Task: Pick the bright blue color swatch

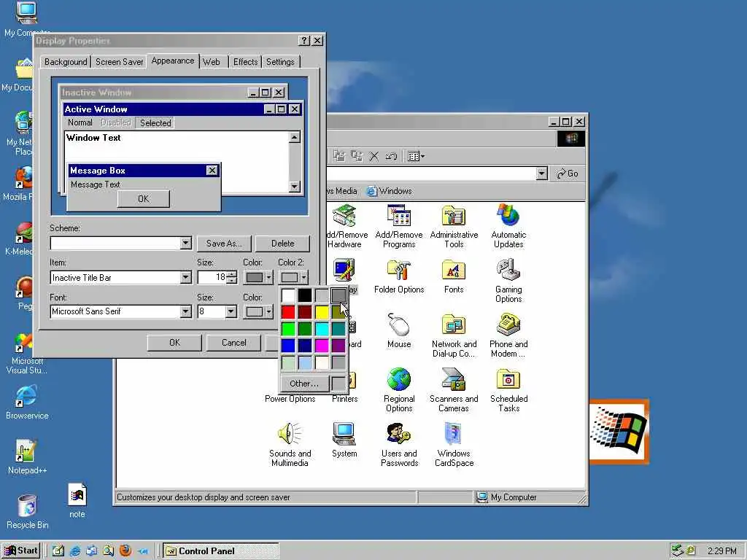Action: point(288,345)
